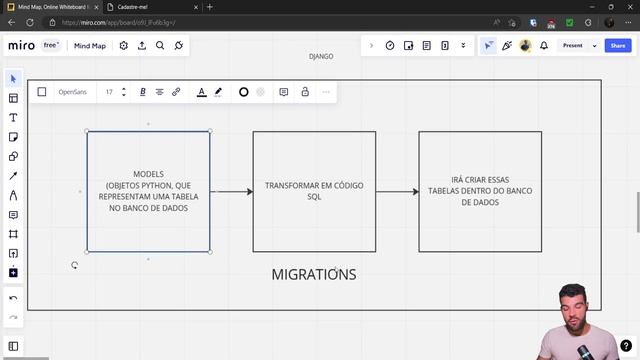
Task: Click the vertical scrollbar on right edge
Action: (x=638, y=212)
